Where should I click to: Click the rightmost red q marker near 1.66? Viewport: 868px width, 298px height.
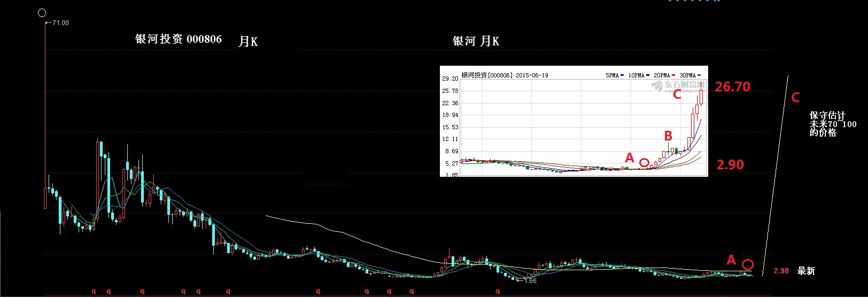click(x=498, y=291)
